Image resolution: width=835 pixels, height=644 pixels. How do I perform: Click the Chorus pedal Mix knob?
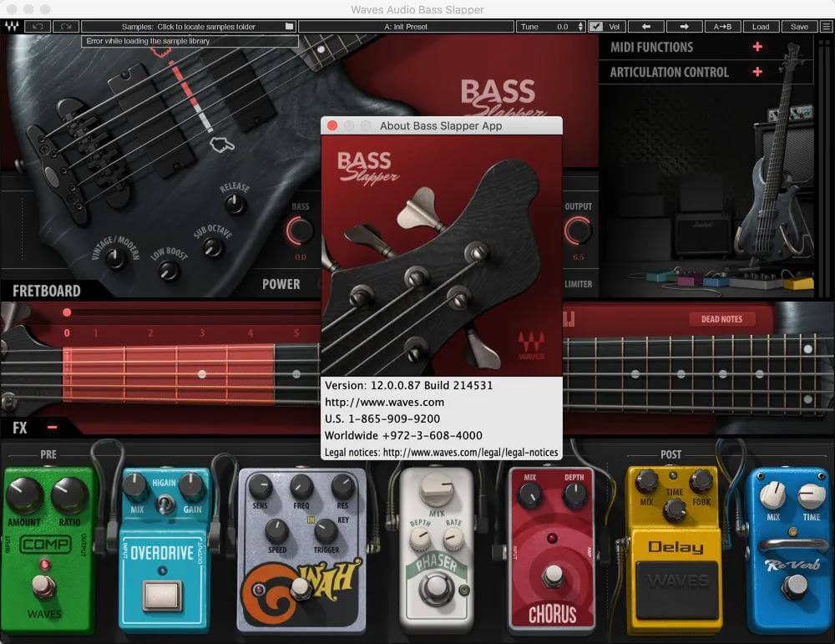(x=530, y=495)
